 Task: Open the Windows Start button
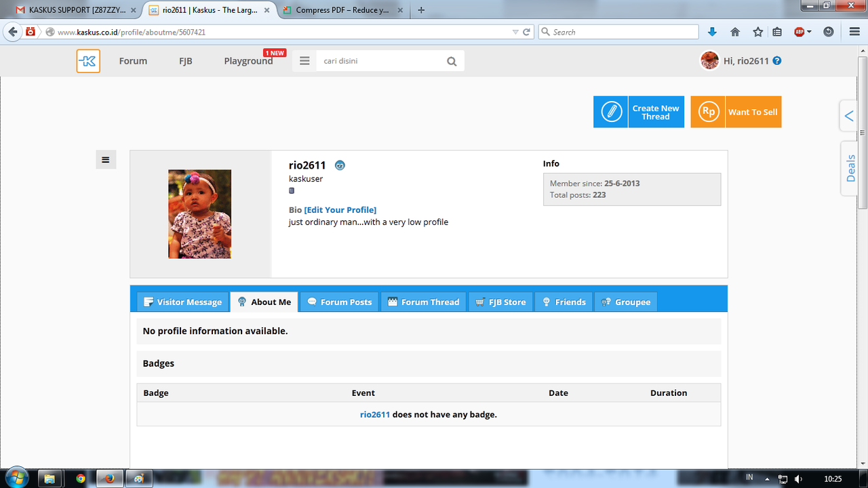(16, 478)
